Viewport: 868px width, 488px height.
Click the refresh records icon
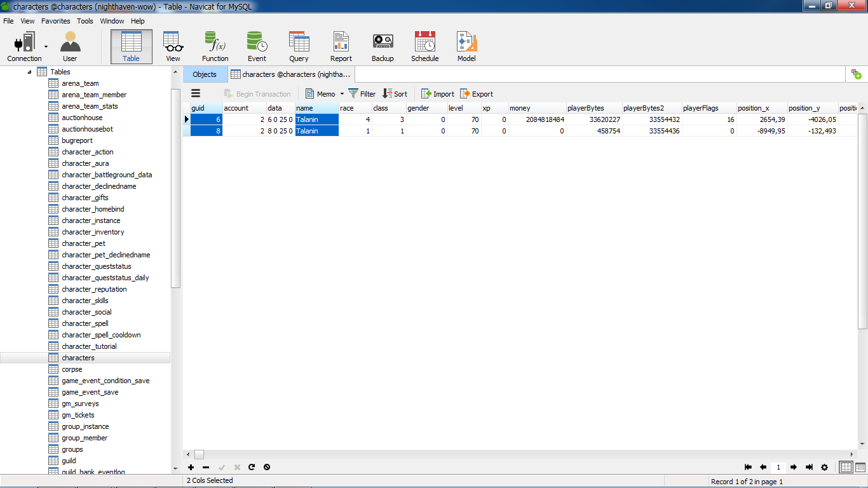pyautogui.click(x=252, y=467)
